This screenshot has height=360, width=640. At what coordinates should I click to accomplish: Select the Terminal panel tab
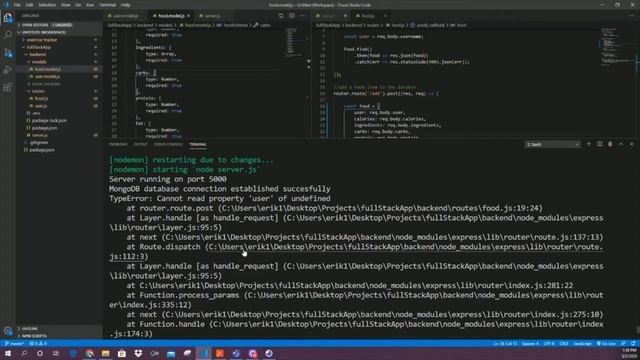tap(198, 144)
